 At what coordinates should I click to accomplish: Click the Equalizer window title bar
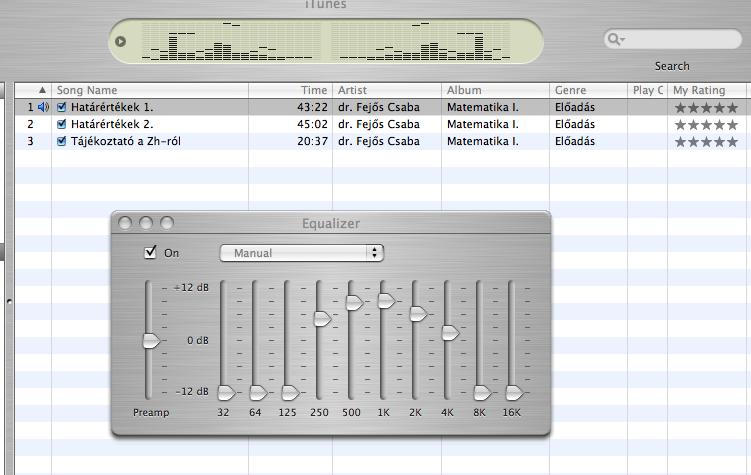(x=330, y=223)
